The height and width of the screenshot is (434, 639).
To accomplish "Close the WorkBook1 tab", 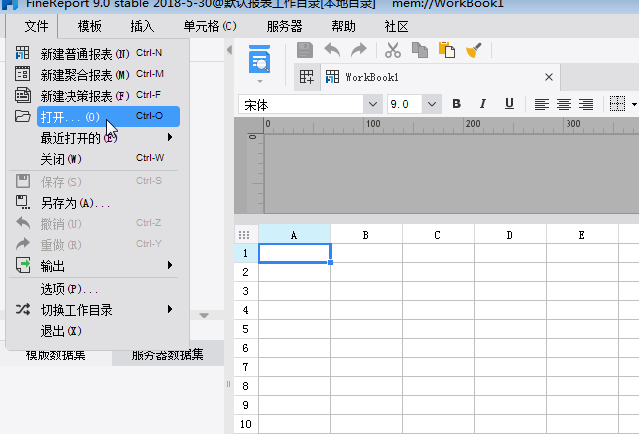I will pyautogui.click(x=549, y=77).
